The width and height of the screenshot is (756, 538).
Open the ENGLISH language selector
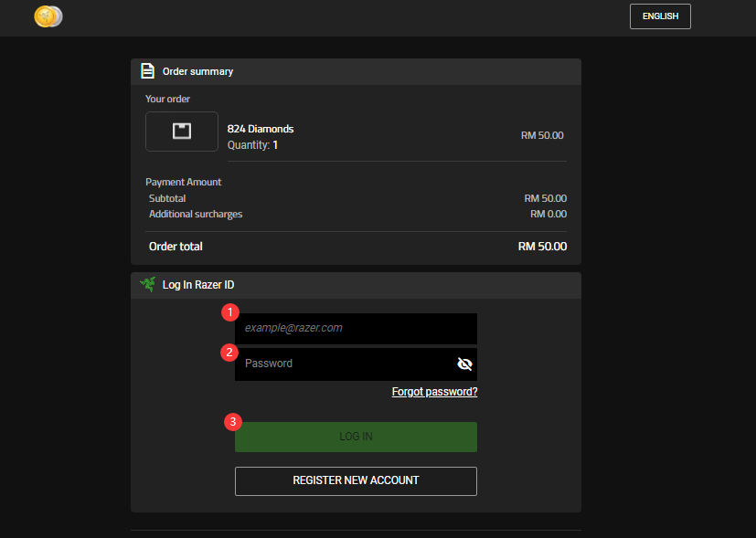click(660, 16)
